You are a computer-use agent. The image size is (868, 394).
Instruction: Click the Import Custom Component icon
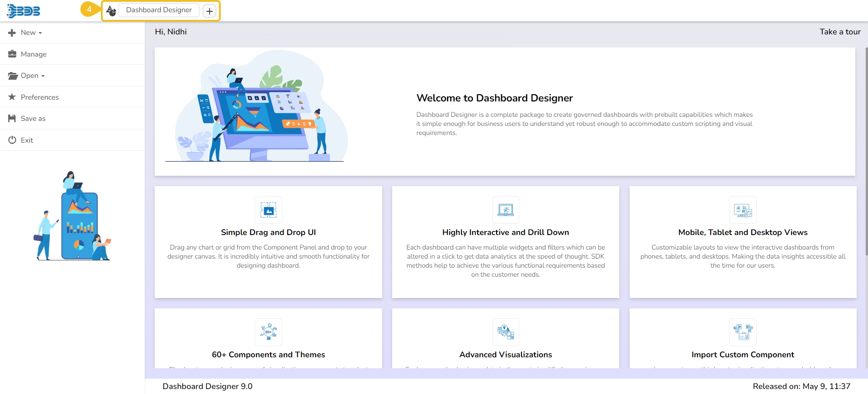pos(742,332)
